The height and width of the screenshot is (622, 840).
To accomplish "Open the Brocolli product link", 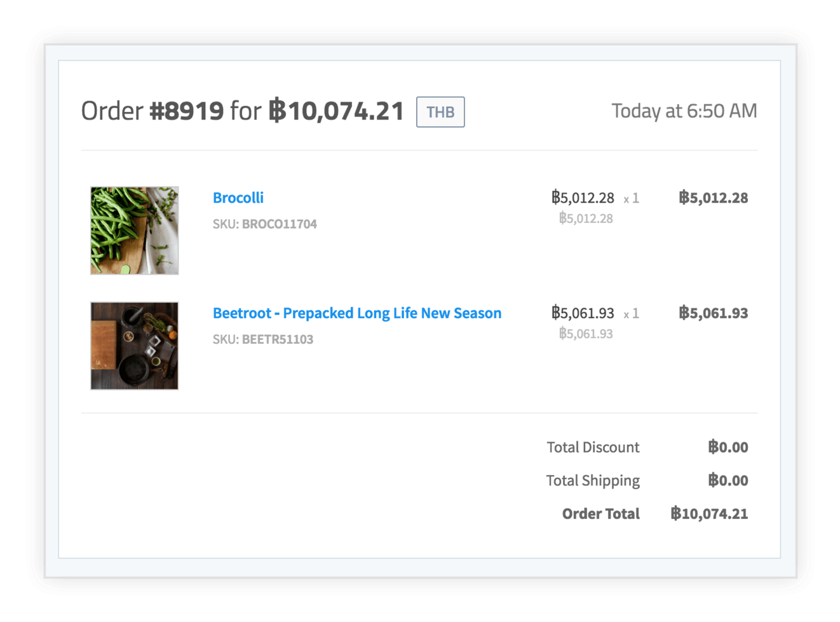I will [238, 198].
